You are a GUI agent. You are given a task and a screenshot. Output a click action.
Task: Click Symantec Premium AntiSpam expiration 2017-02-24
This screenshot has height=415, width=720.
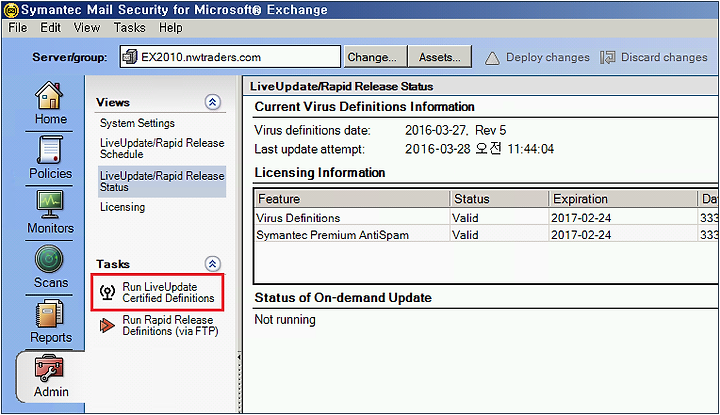[x=581, y=235]
